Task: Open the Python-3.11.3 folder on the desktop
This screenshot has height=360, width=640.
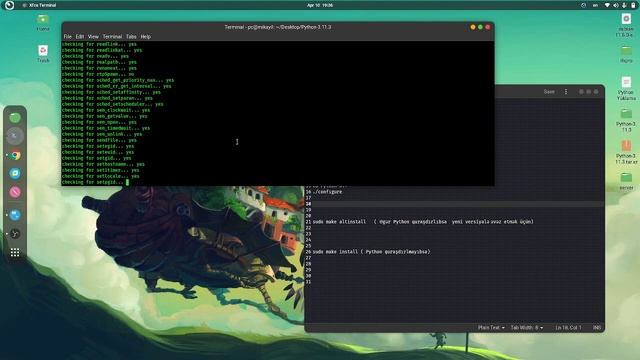Action: coord(626,120)
